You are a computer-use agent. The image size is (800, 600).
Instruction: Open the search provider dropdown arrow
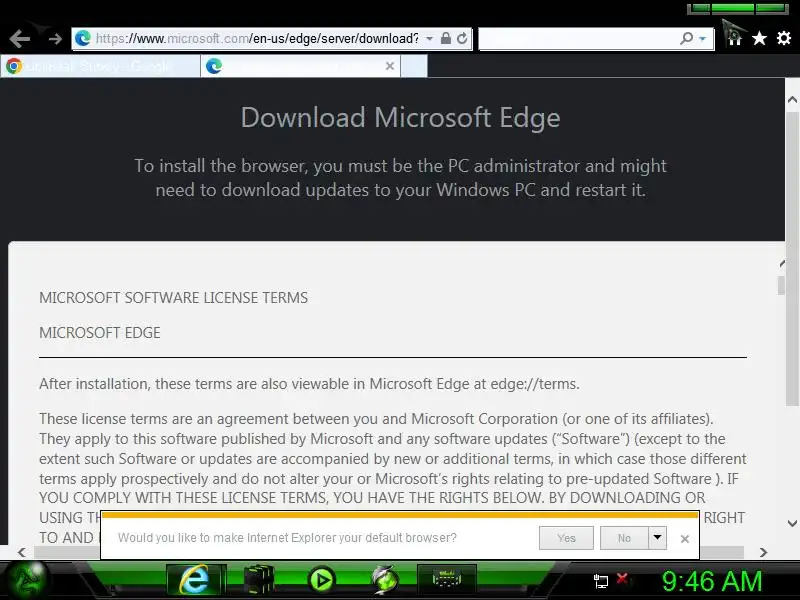703,39
